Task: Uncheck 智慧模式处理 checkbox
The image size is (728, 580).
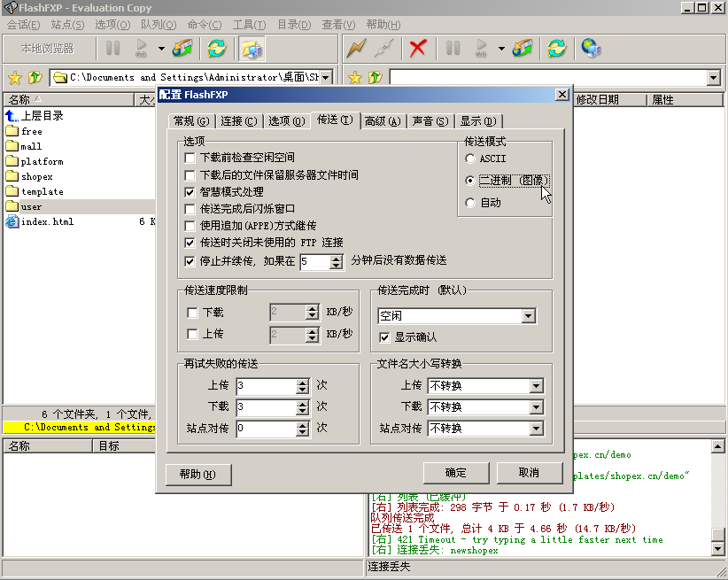Action: click(x=190, y=192)
